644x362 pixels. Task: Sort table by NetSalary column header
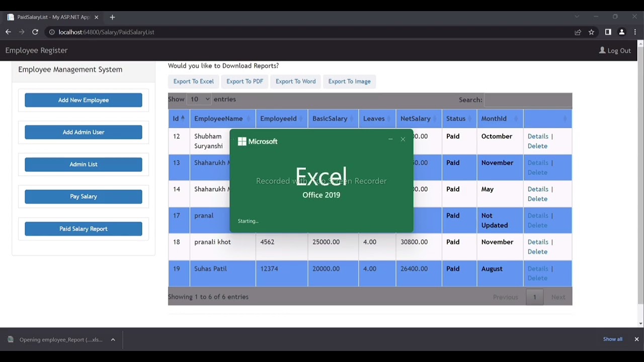click(x=419, y=119)
